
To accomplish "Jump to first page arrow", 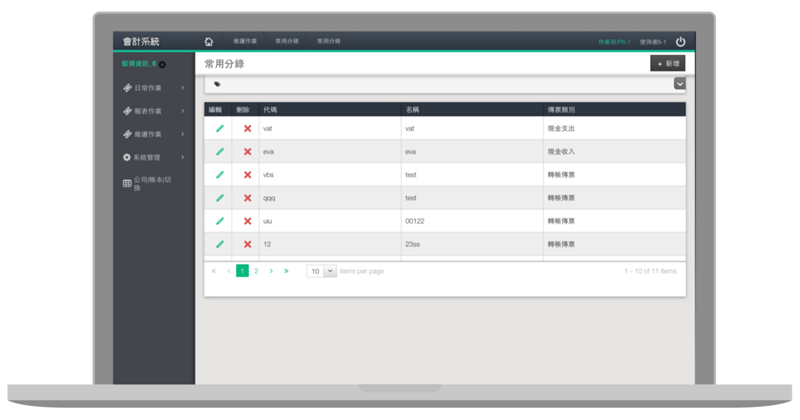I will coord(214,271).
